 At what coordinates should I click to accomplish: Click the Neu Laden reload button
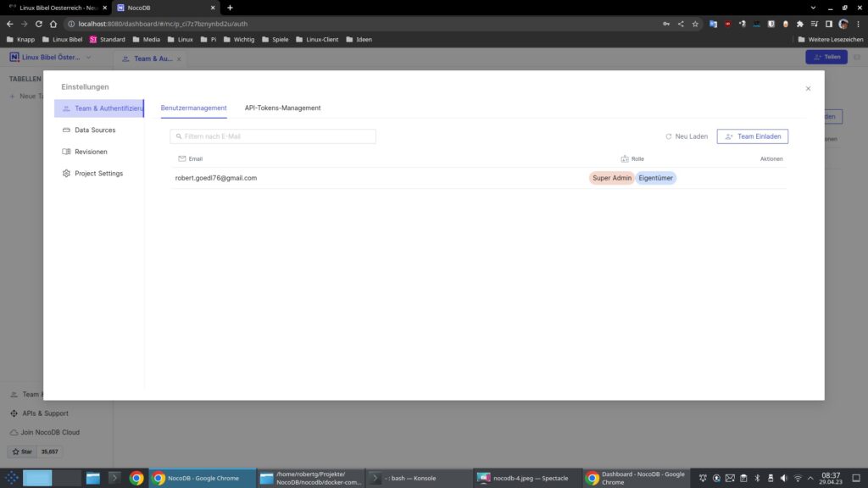coord(687,136)
